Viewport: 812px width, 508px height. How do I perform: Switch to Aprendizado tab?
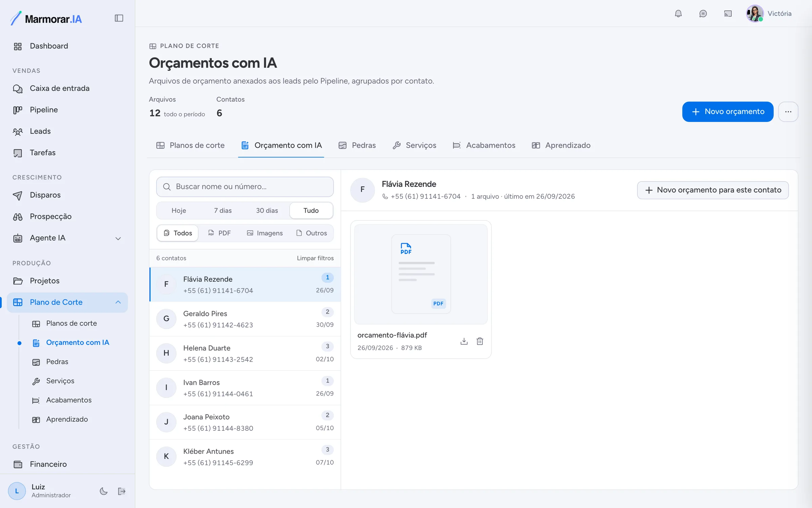click(561, 146)
